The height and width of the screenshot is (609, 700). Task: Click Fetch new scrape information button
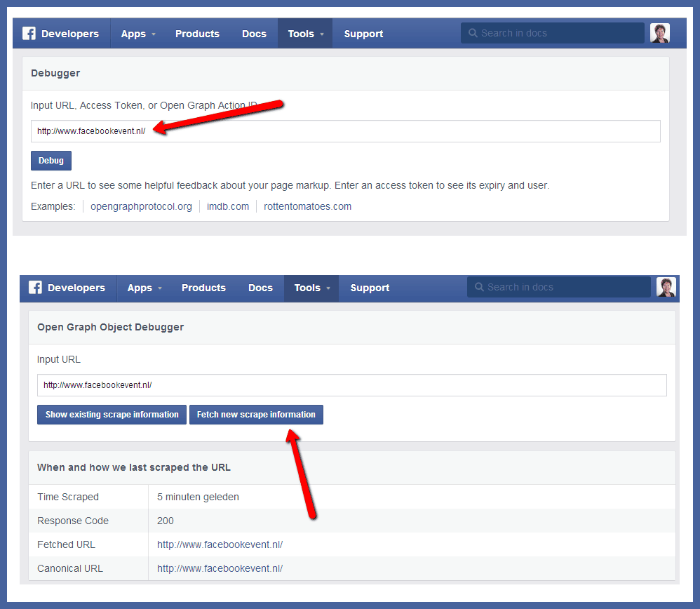coord(256,415)
